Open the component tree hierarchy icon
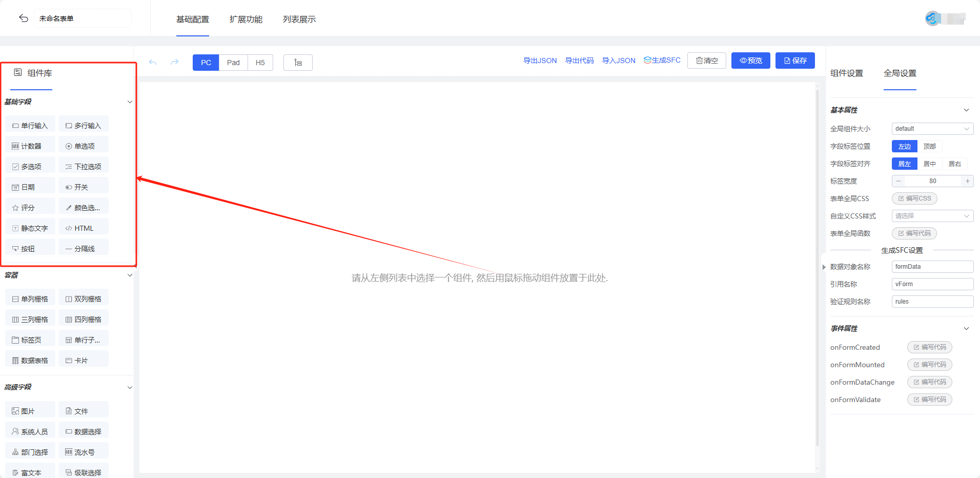 click(x=298, y=63)
